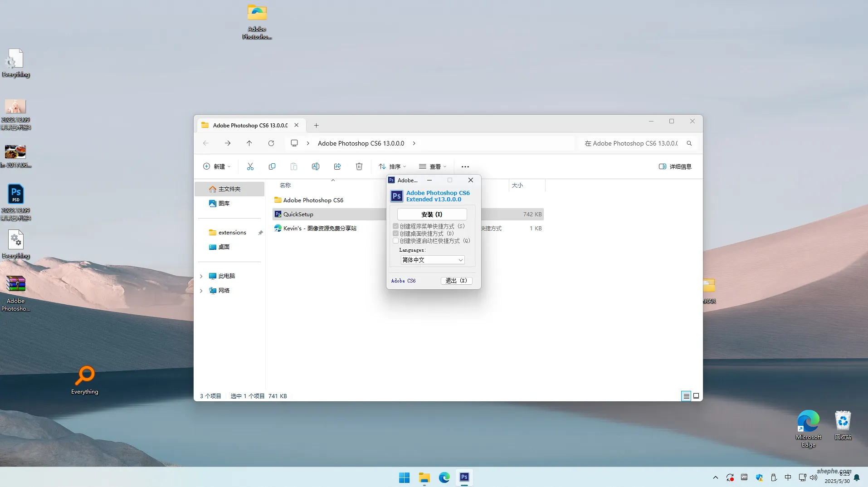Viewport: 868px width, 487px height.
Task: Select 图库 in the navigation pane
Action: point(224,203)
